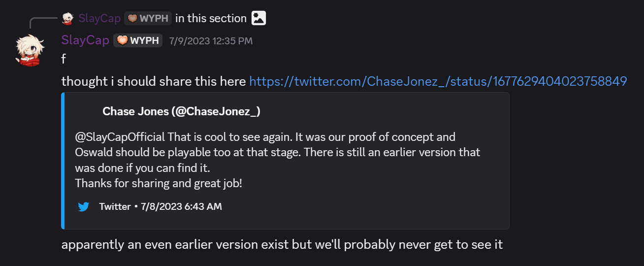The height and width of the screenshot is (266, 644).
Task: Click embed author Chase Jones (@ChaseJonez_)
Action: click(x=181, y=112)
